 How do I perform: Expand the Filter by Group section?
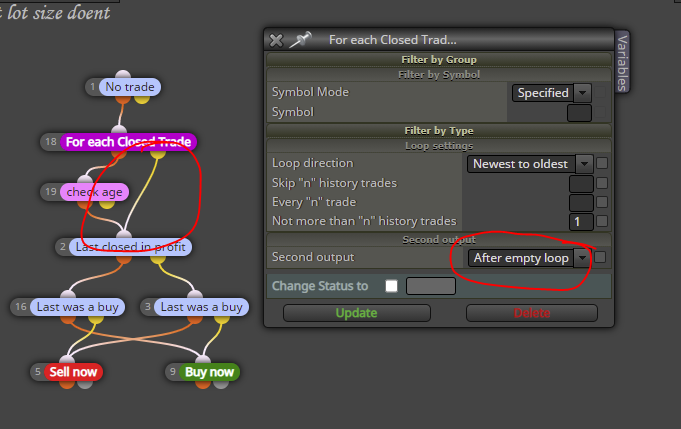[439, 59]
